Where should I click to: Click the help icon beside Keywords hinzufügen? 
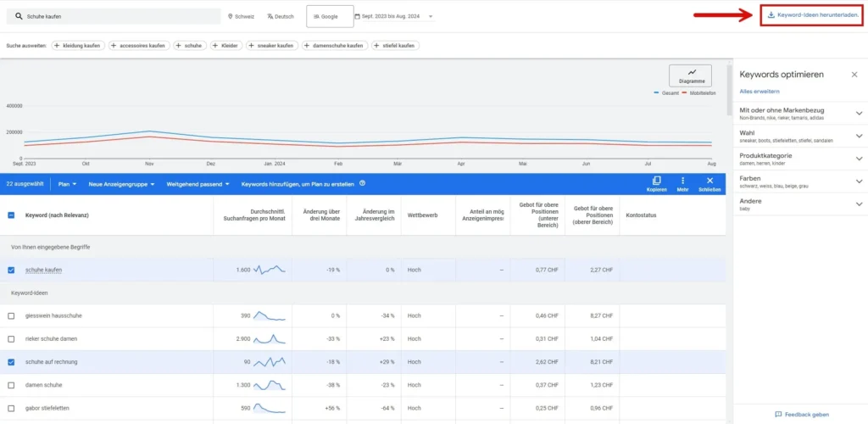click(x=362, y=183)
